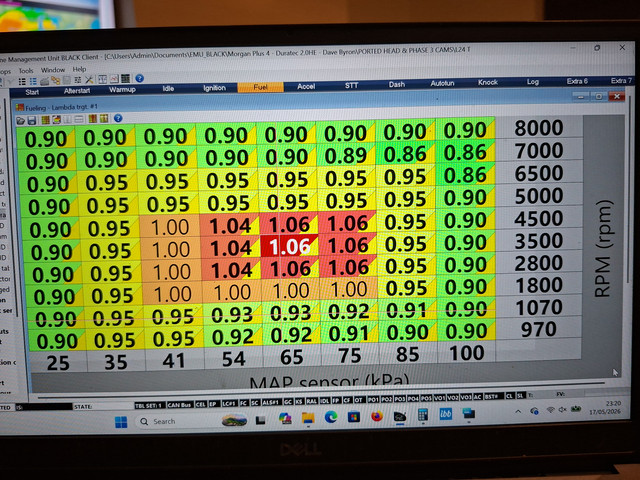Select the 0.89 lambda target cell
This screenshot has width=640, height=480.
[x=346, y=156]
